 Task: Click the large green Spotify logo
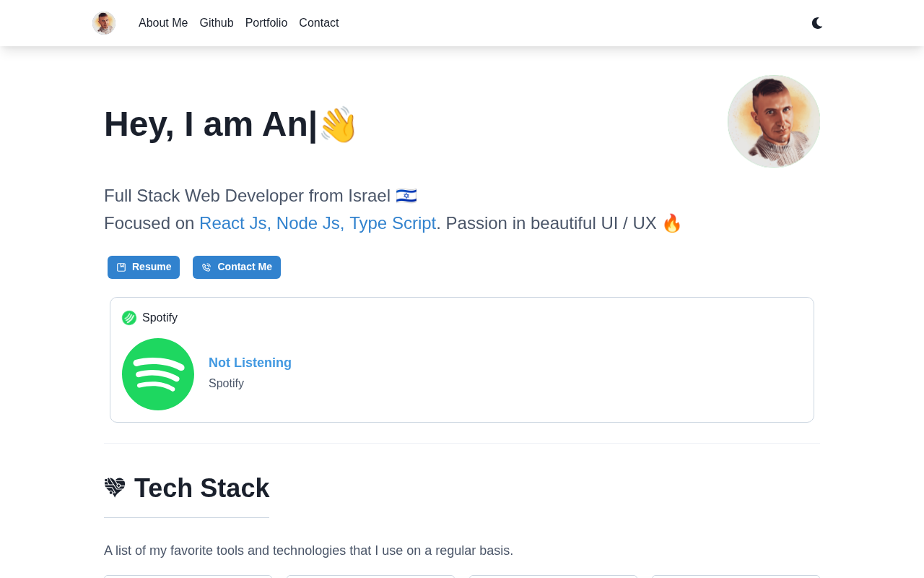158,374
